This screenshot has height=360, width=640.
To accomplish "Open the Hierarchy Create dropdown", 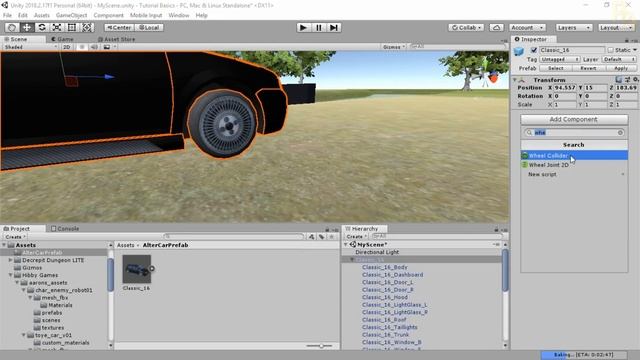I will coord(356,236).
